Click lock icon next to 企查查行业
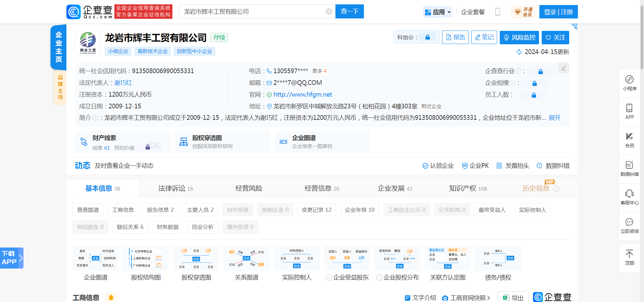 (x=540, y=71)
